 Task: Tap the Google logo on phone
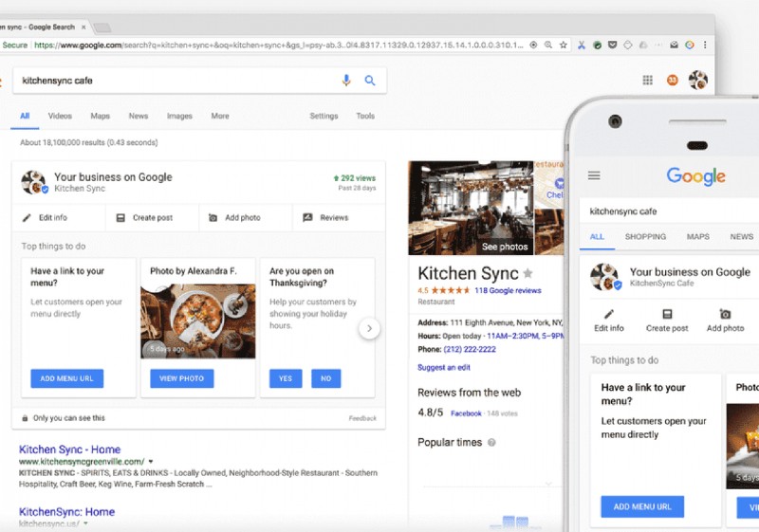click(x=696, y=176)
